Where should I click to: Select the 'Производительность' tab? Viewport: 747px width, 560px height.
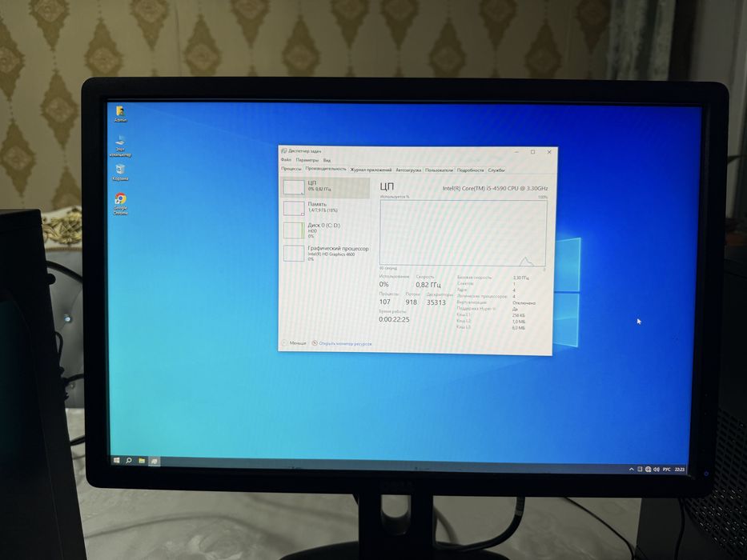coord(326,169)
